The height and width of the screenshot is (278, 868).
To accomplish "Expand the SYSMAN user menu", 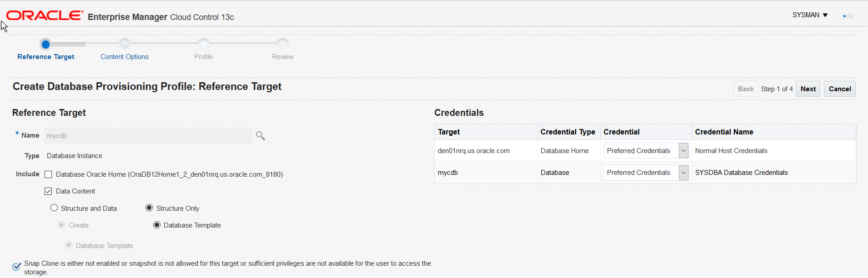I will 810,15.
